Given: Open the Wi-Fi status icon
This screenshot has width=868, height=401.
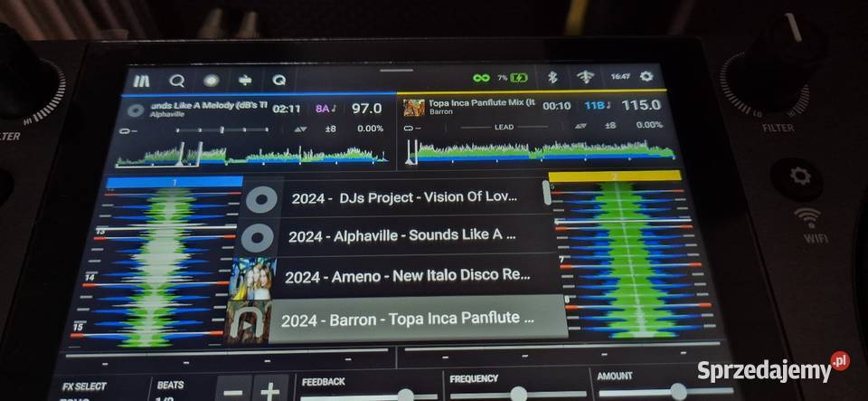Looking at the screenshot, I should [585, 77].
